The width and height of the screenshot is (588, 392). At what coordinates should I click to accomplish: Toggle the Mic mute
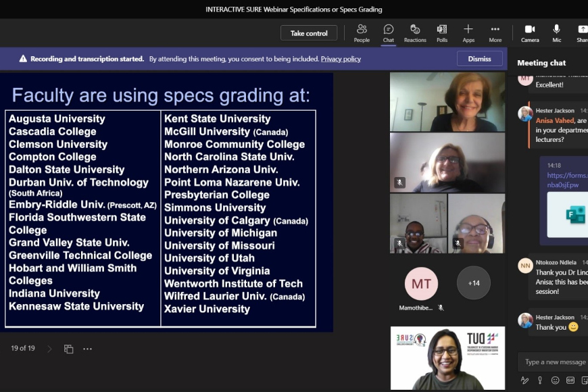(x=556, y=33)
